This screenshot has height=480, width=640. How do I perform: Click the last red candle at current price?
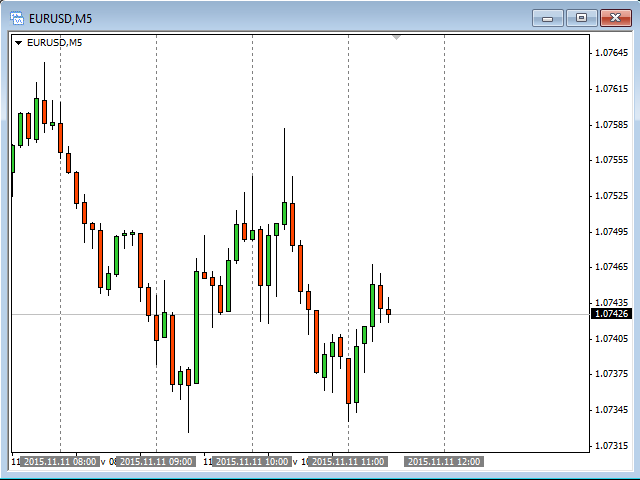pyautogui.click(x=388, y=312)
